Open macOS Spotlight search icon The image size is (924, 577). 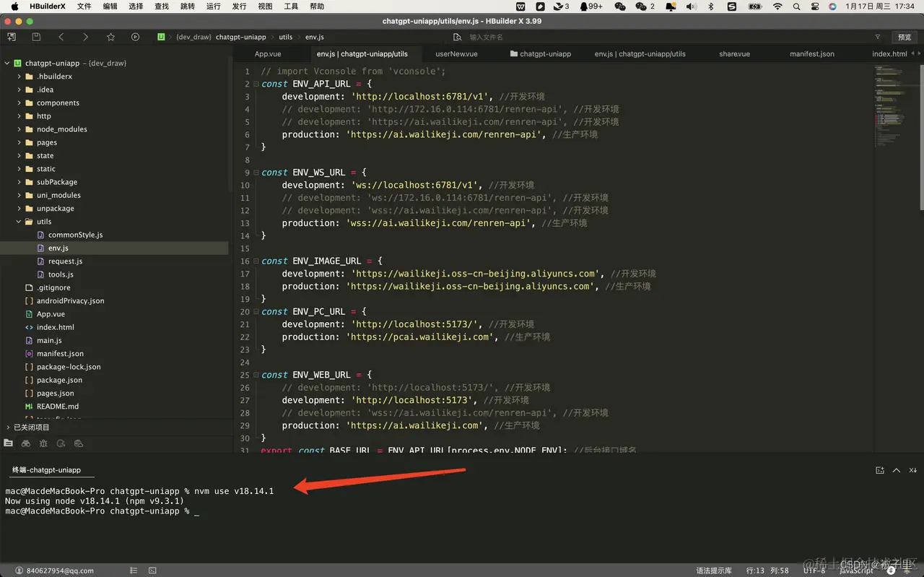(796, 6)
